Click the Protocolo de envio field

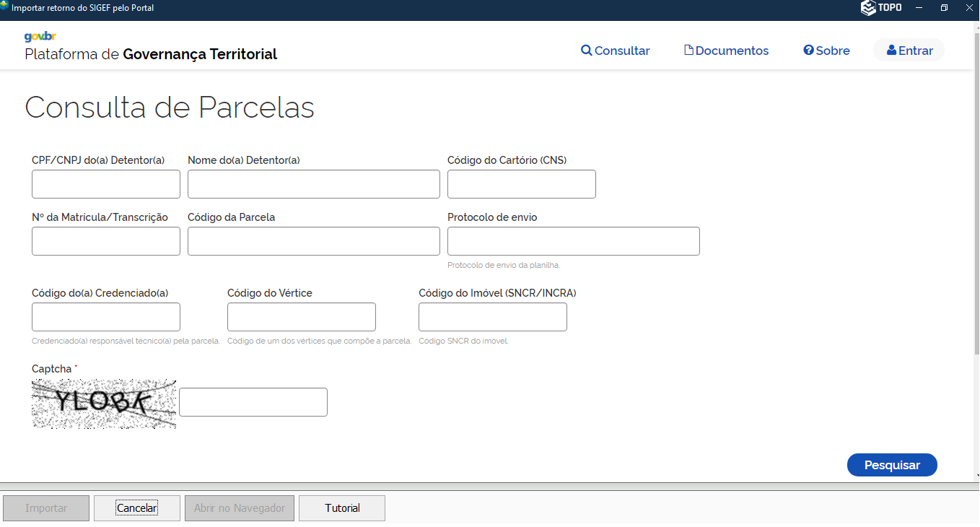click(573, 241)
